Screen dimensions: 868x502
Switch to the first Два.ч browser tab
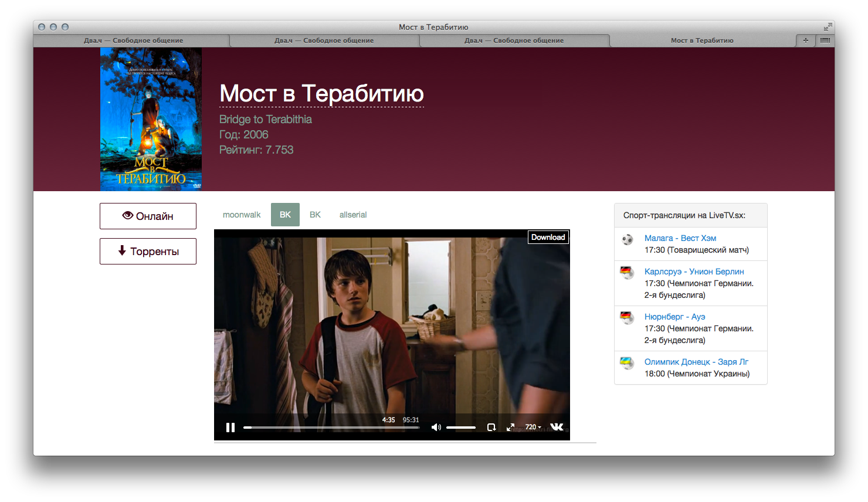point(133,40)
